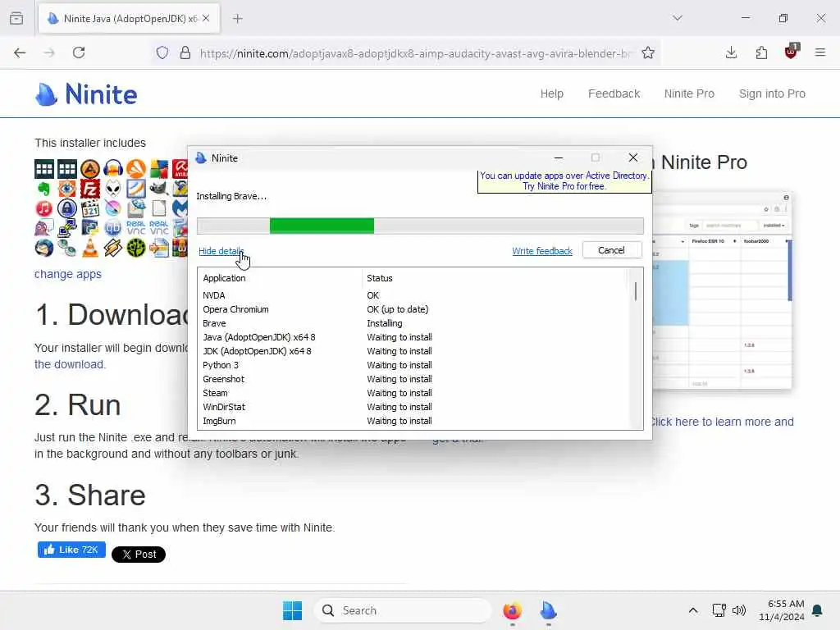Open the taskbar volume control
Image resolution: width=840 pixels, height=630 pixels.
coord(739,610)
